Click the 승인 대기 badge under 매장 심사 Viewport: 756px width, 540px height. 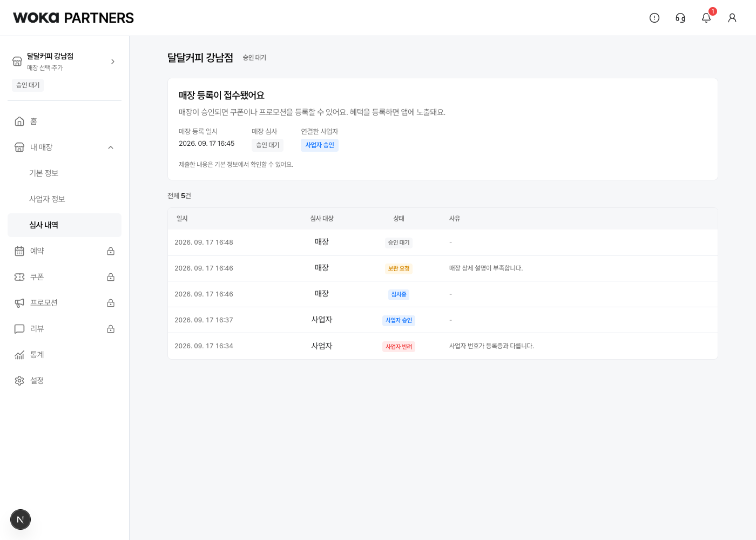pyautogui.click(x=267, y=145)
